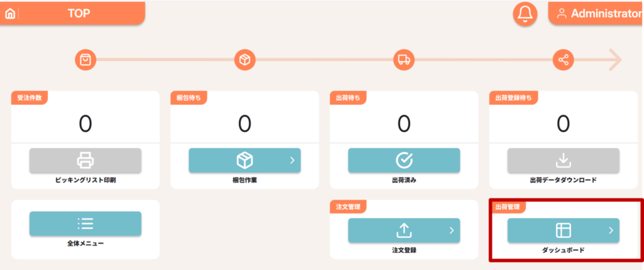
Task: Open 梱包作業 with the box button
Action: click(x=245, y=161)
